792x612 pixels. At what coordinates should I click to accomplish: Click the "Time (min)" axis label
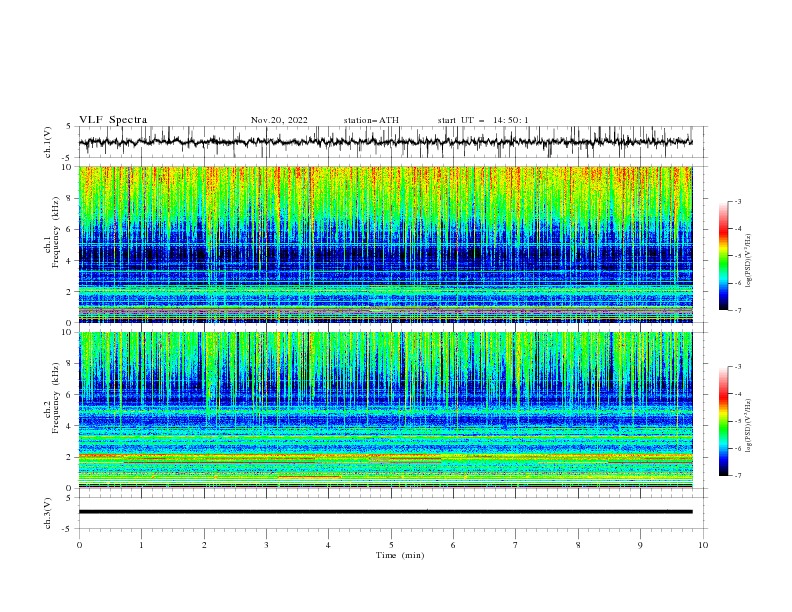pyautogui.click(x=400, y=555)
